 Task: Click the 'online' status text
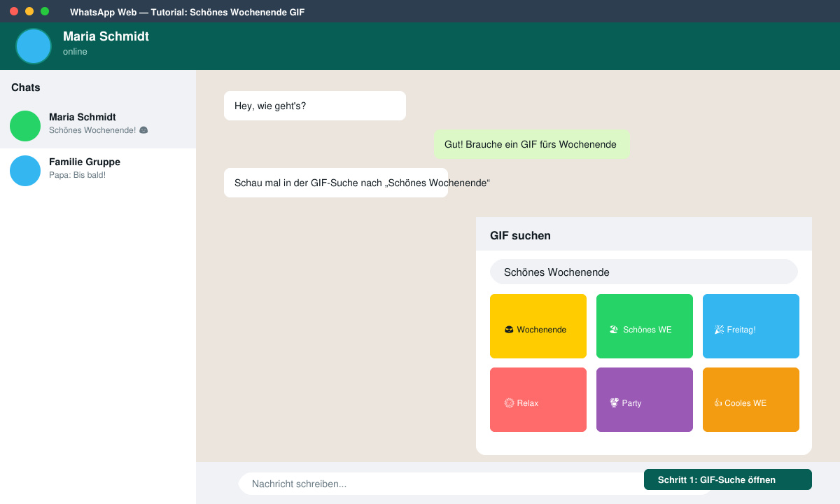pos(75,52)
